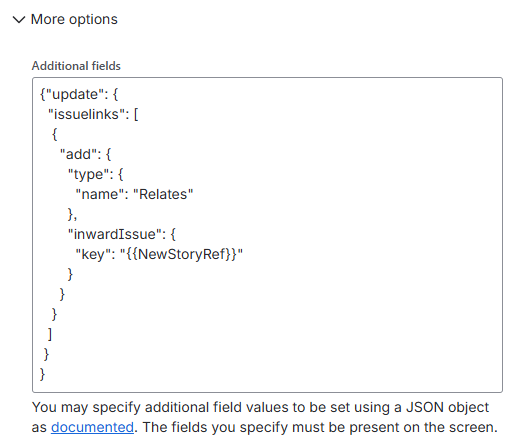Place cursor on the "inwardIssue" line

[122, 234]
